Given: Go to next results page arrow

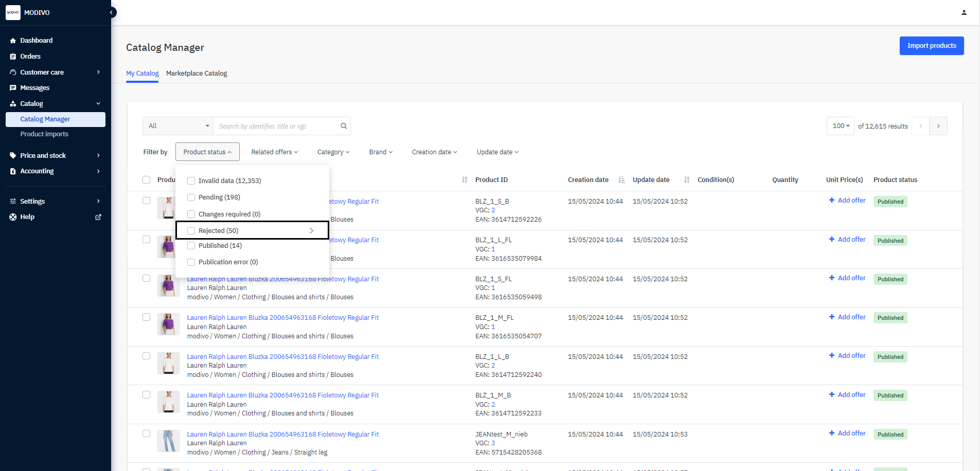Looking at the screenshot, I should pos(938,126).
